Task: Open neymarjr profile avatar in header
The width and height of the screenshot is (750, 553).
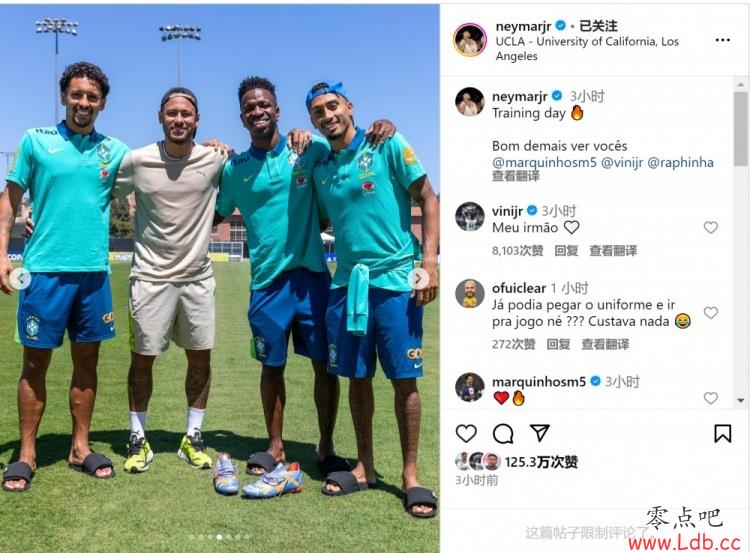Action: pos(470,40)
